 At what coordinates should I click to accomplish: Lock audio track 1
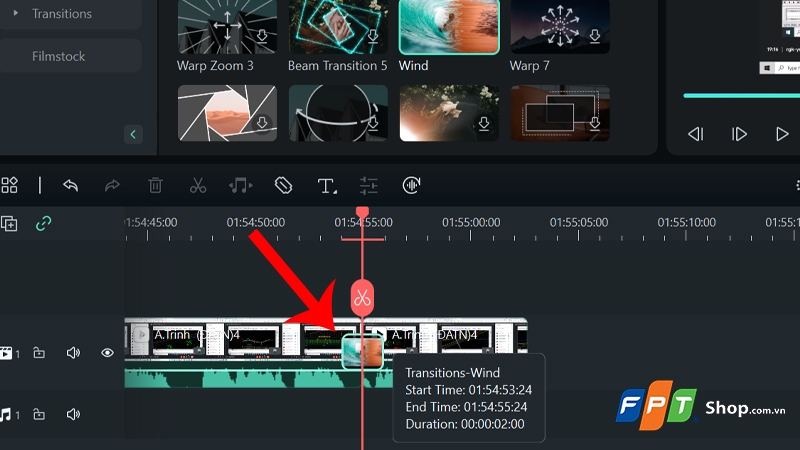coord(39,414)
